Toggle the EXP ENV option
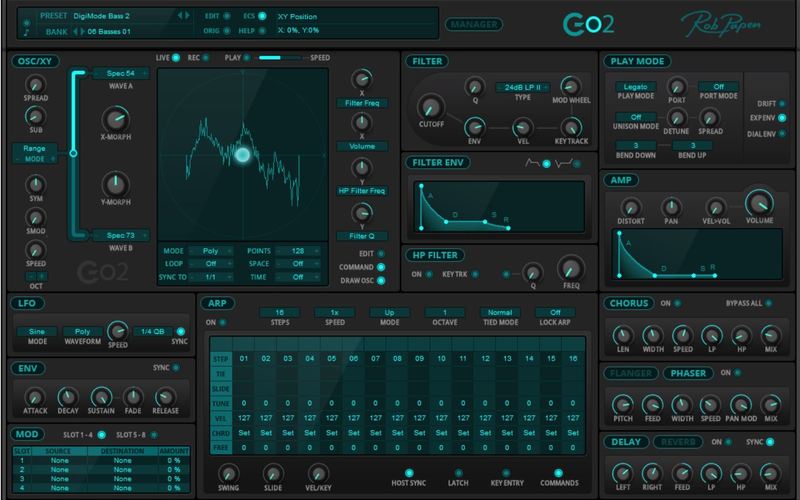Viewport: 800px width, 500px height. click(x=782, y=118)
